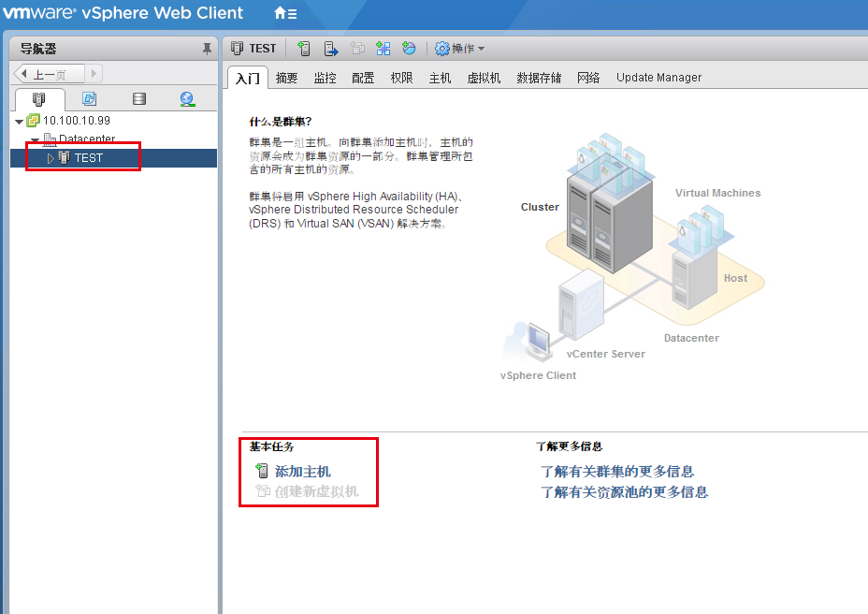Open the 网络 networks tab
This screenshot has height=614, width=868.
click(588, 78)
